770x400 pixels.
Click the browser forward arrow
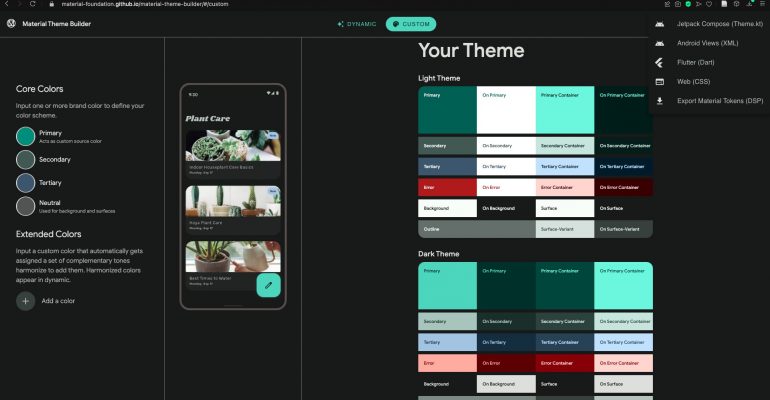(20, 4)
